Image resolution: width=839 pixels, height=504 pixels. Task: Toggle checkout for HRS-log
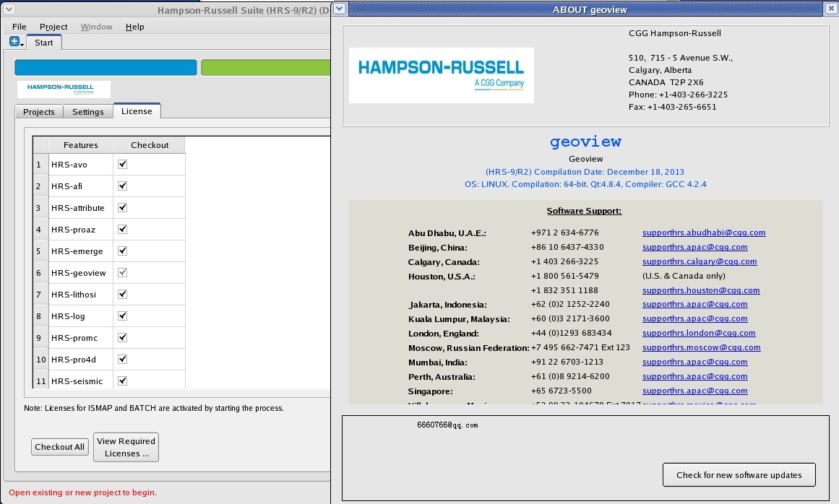point(123,316)
